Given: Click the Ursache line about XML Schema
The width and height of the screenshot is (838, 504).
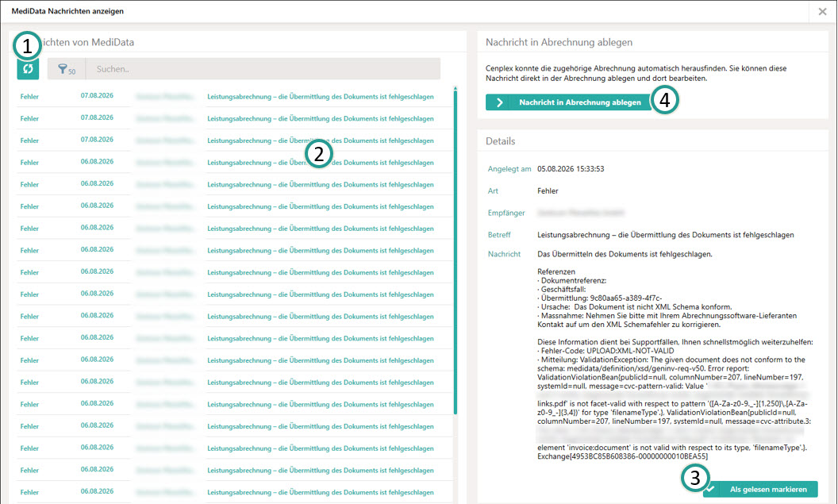Looking at the screenshot, I should 634,307.
